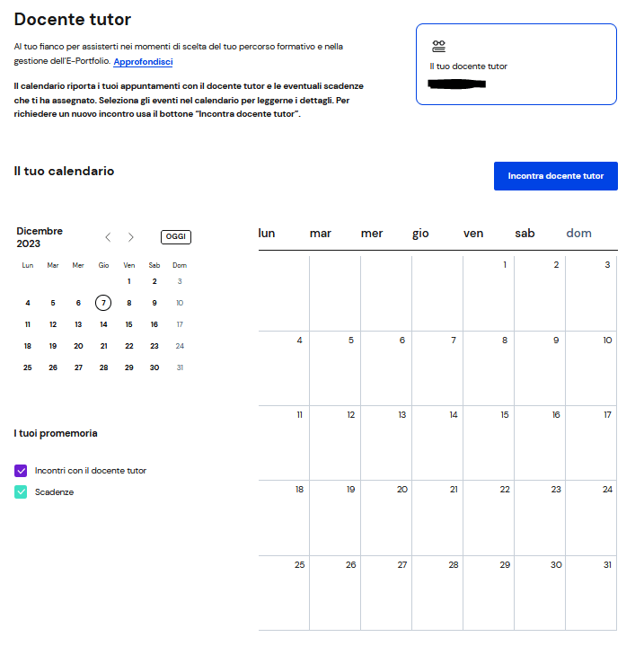The image size is (644, 655).
Task: Open day 10 cell in large calendar
Action: pyautogui.click(x=591, y=367)
